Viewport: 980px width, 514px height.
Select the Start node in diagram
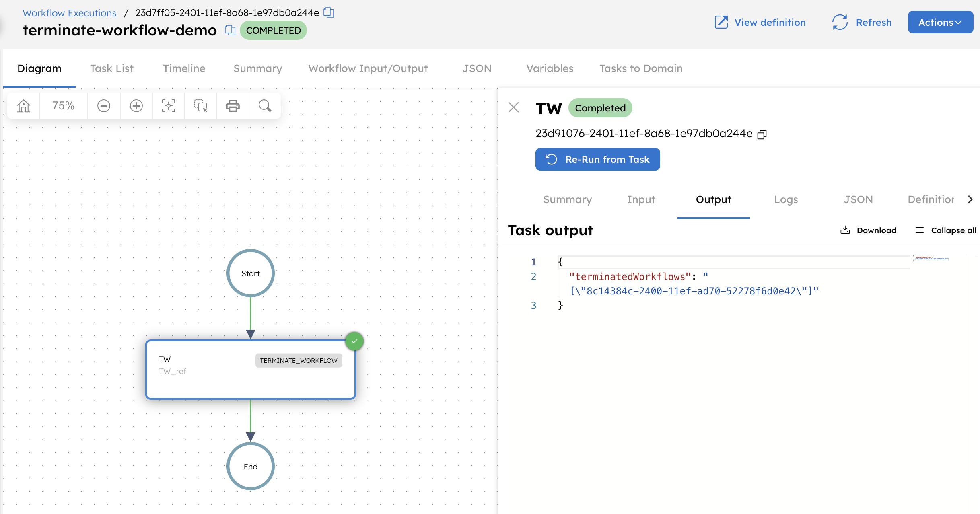(x=251, y=273)
